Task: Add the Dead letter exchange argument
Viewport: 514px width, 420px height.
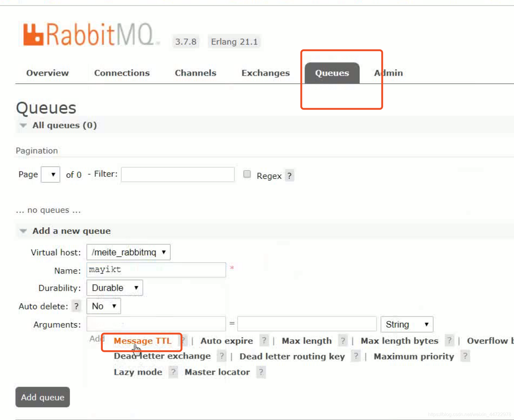Action: 162,356
